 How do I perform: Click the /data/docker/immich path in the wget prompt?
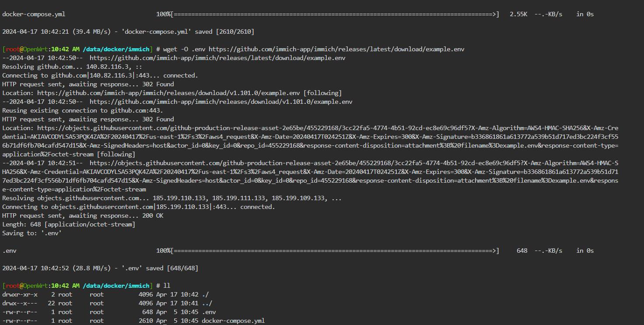(x=116, y=49)
